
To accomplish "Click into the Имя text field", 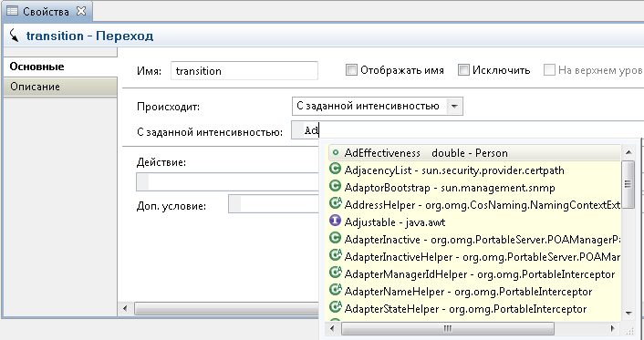I will tap(244, 70).
